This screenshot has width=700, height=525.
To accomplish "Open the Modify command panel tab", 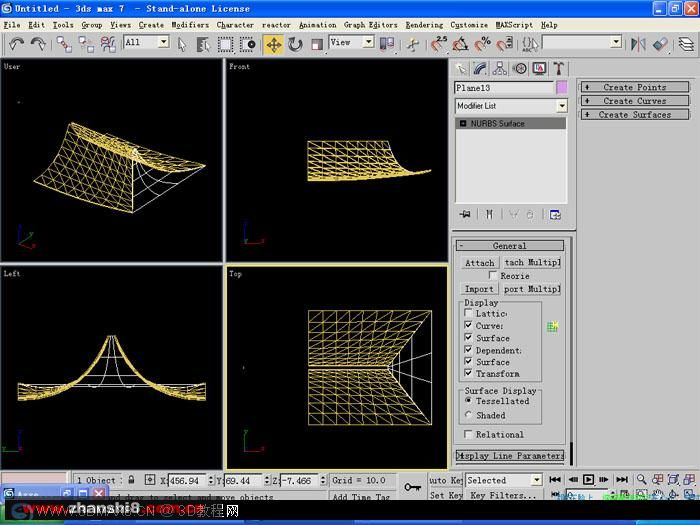I will point(480,68).
